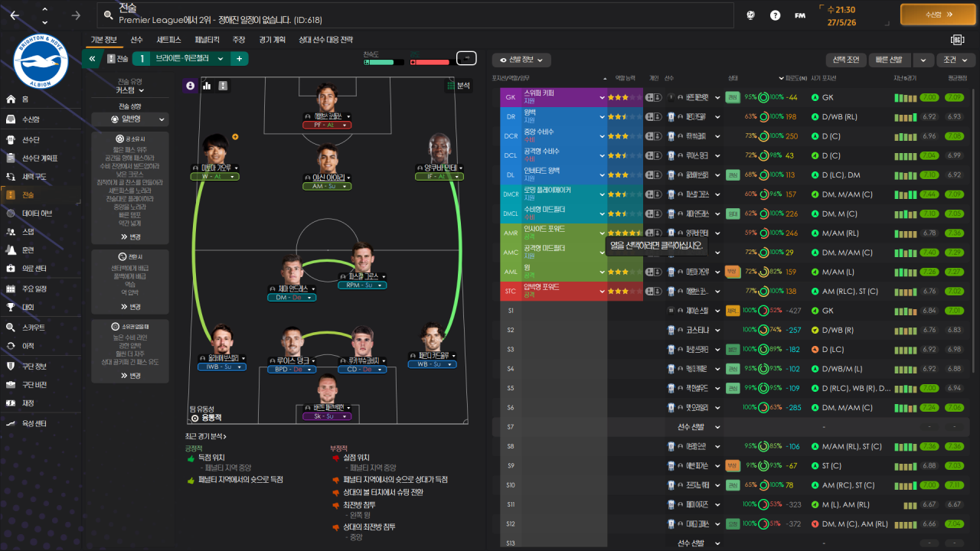Expand the 빠른 선발 arrow dropdown

[923, 60]
